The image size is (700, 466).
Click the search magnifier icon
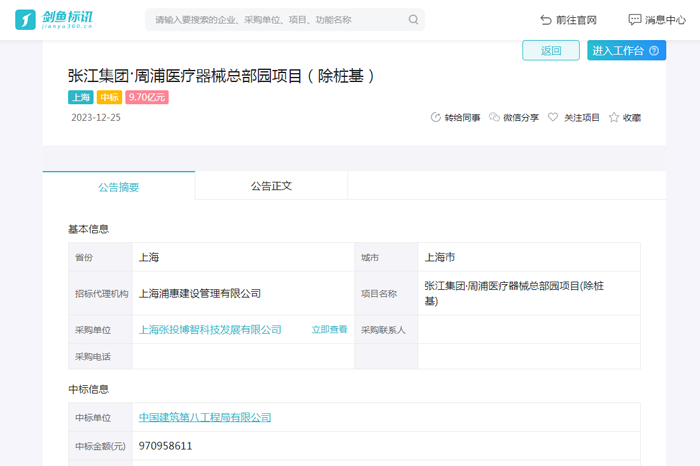click(x=414, y=20)
